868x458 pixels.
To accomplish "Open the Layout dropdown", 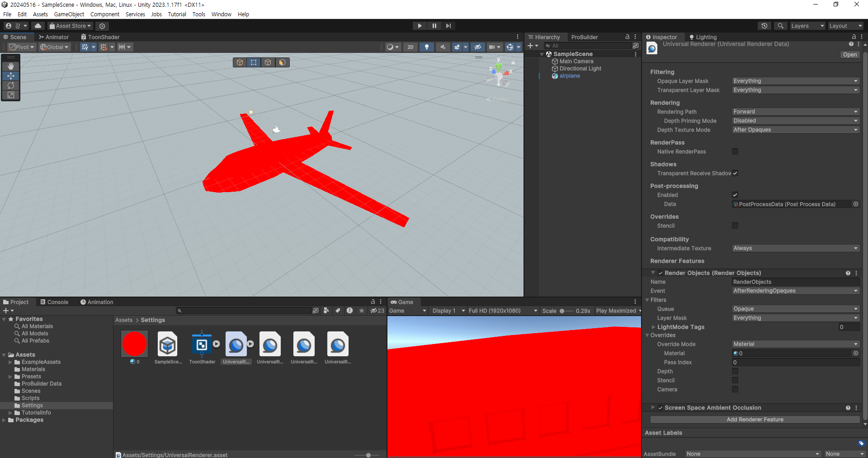I will pyautogui.click(x=845, y=26).
